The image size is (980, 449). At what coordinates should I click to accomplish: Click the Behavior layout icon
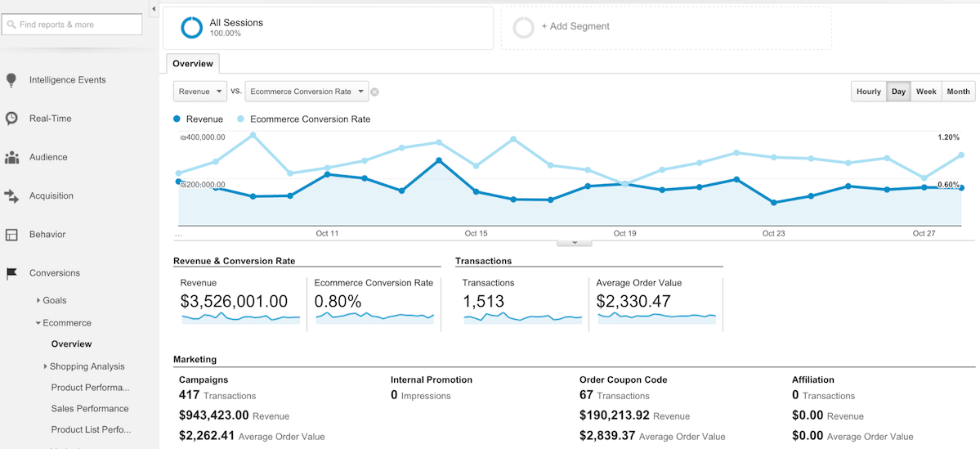tap(11, 235)
